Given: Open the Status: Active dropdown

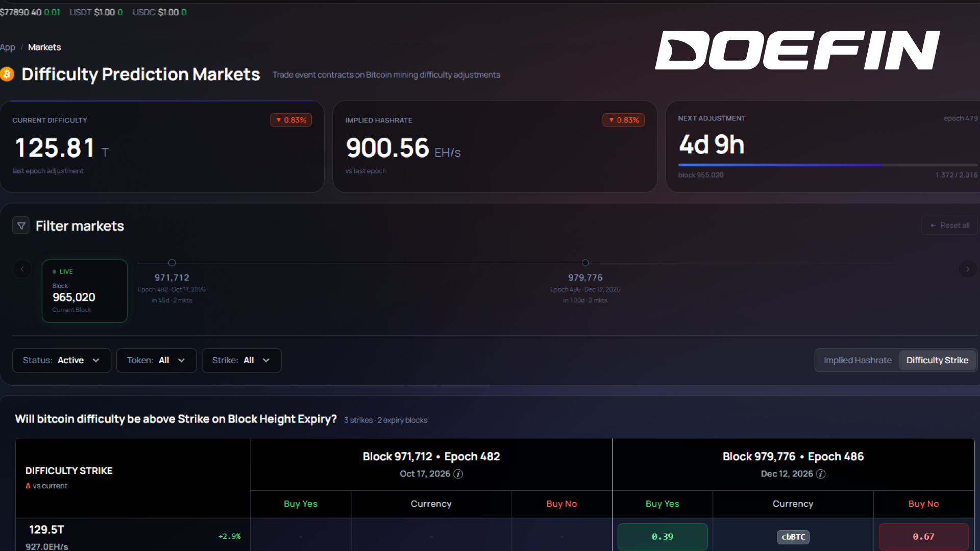Looking at the screenshot, I should pos(62,360).
